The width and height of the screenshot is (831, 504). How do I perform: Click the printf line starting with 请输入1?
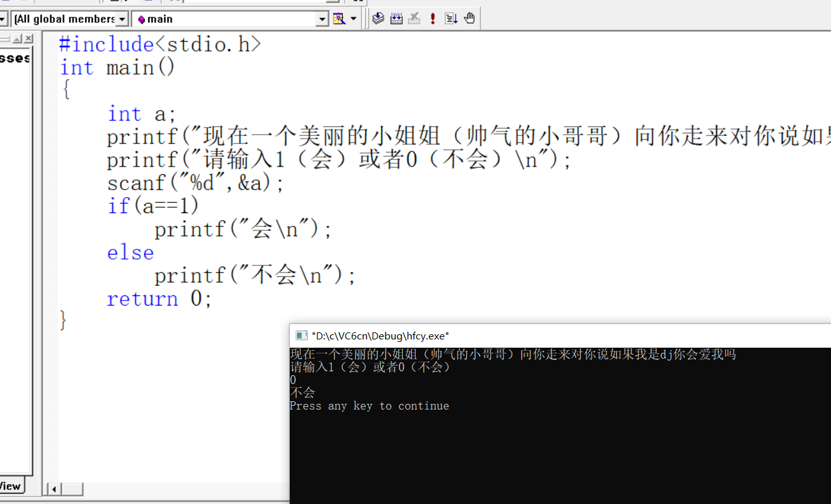point(339,160)
